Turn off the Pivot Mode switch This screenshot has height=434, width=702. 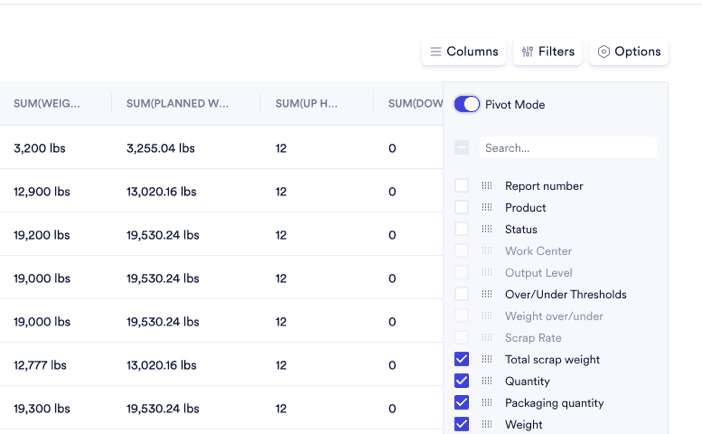[x=467, y=105]
